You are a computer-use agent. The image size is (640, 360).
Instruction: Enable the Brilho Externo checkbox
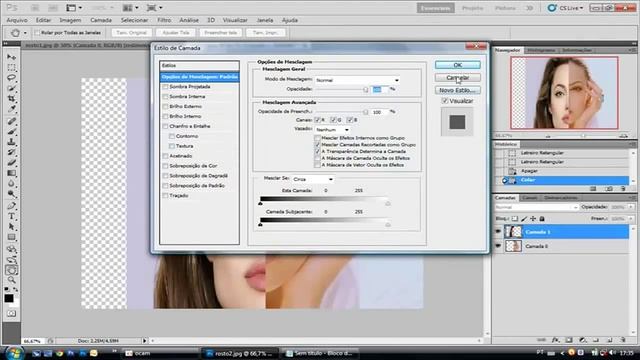(x=165, y=107)
